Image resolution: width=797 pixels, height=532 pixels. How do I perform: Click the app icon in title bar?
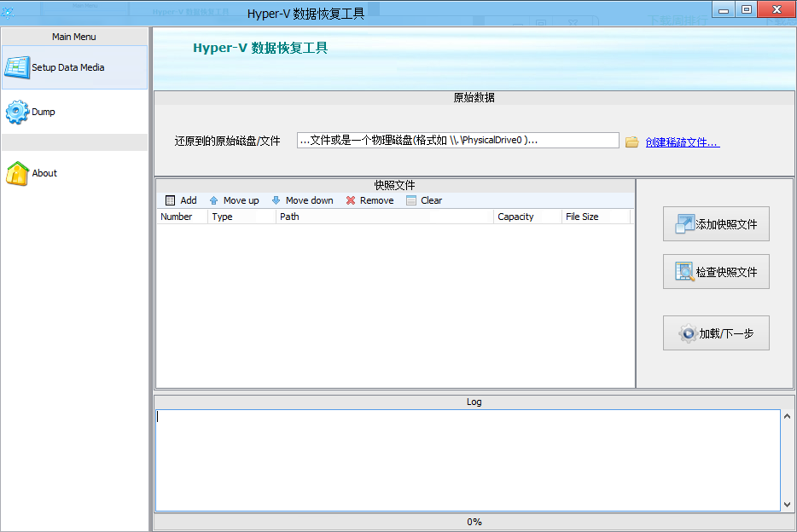[x=8, y=12]
